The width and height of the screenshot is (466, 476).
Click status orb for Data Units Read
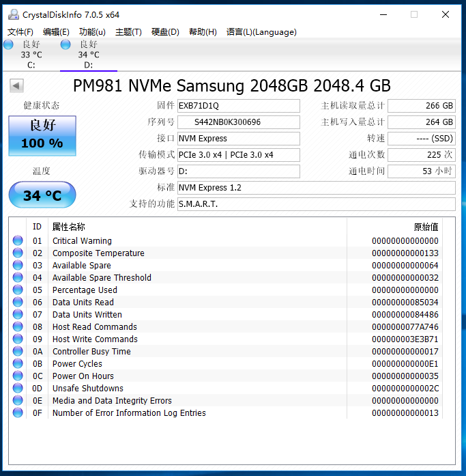click(18, 302)
